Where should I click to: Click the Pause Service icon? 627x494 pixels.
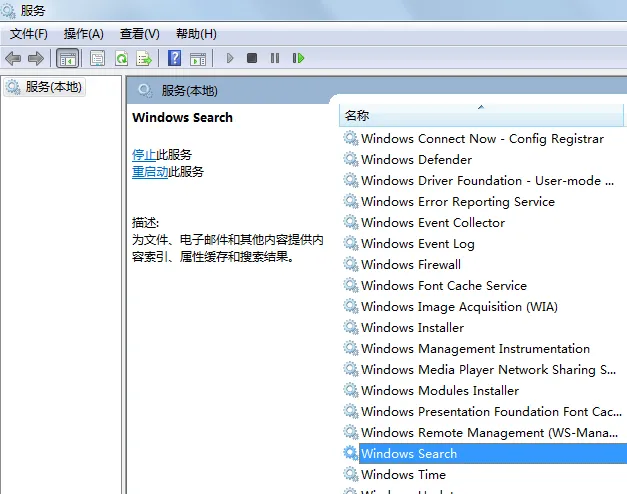[275, 58]
